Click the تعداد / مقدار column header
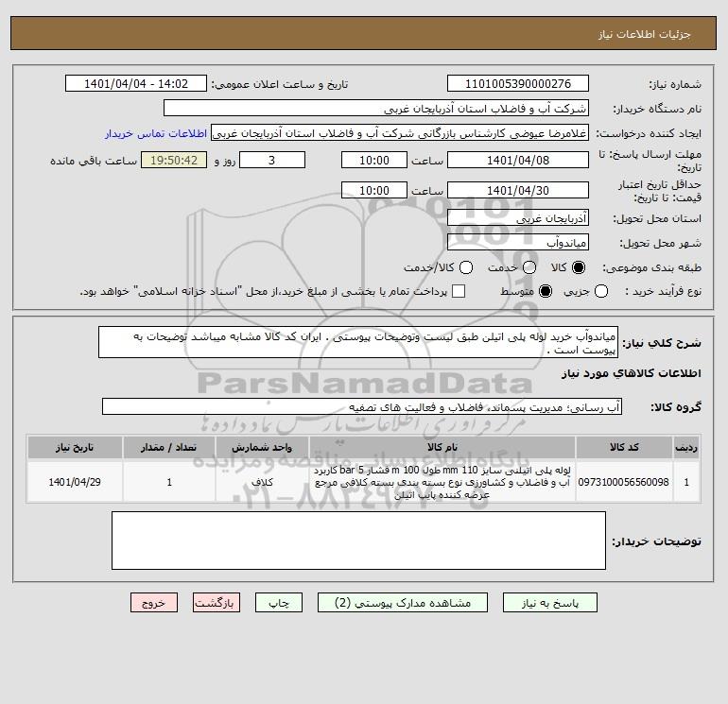 tap(169, 447)
